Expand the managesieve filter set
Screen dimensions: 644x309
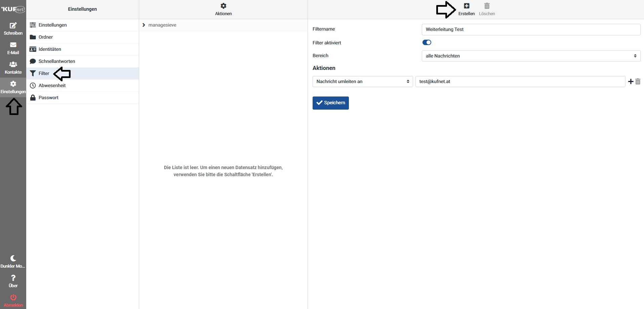(144, 25)
